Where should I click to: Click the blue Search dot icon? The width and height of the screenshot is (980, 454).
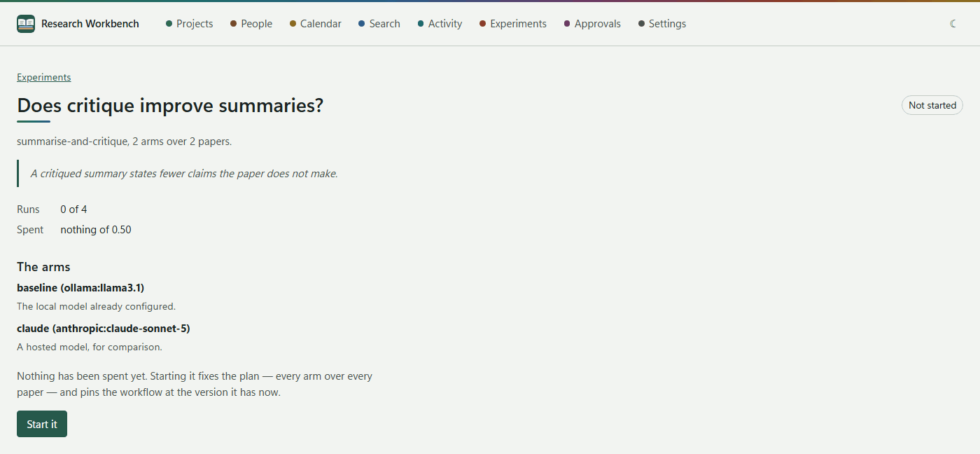coord(362,24)
